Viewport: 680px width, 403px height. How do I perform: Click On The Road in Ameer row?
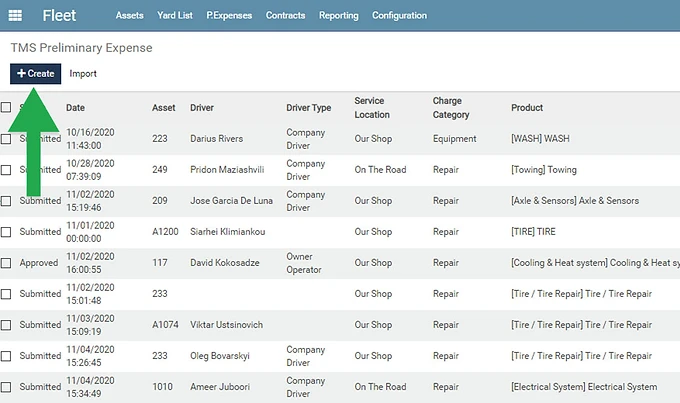point(380,387)
